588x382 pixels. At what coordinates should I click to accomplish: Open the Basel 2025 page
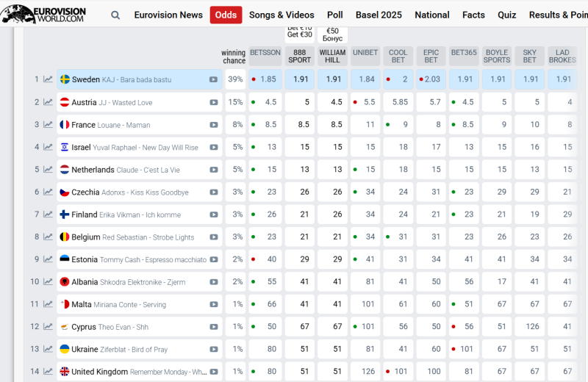[x=379, y=15]
